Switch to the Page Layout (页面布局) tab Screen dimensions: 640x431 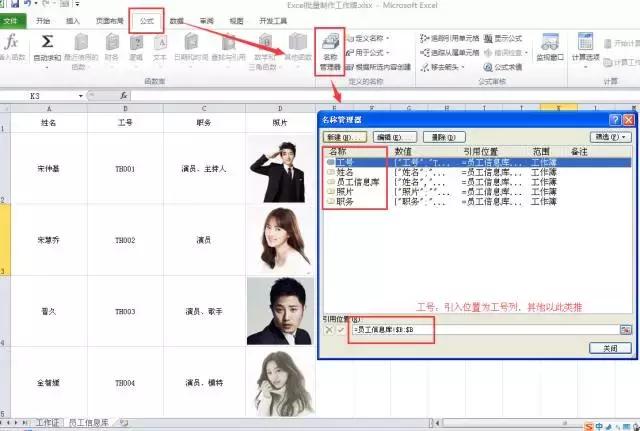[109, 21]
